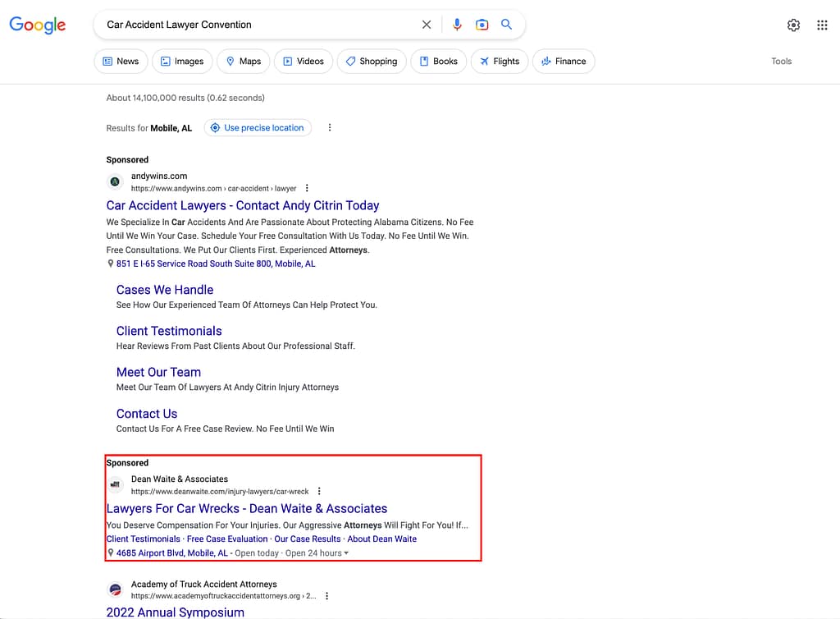Switch to the Finance tab
Viewport: 840px width, 619px height.
point(564,61)
